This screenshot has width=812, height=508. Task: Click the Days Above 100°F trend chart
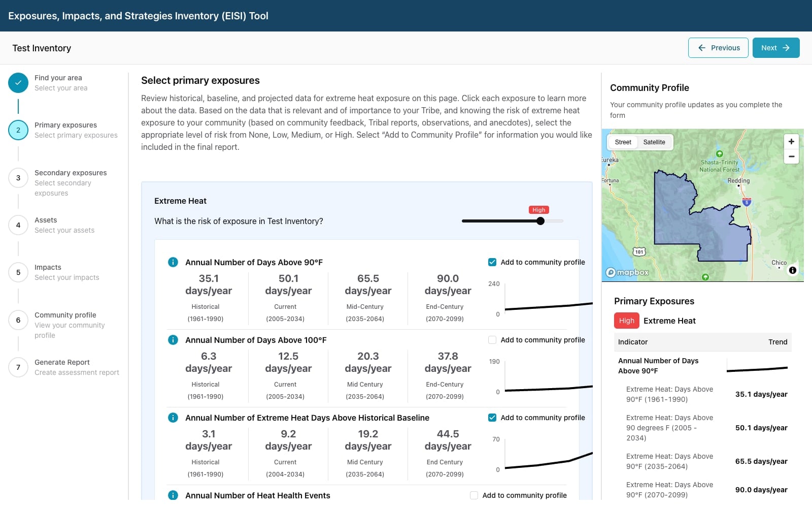coord(548,377)
